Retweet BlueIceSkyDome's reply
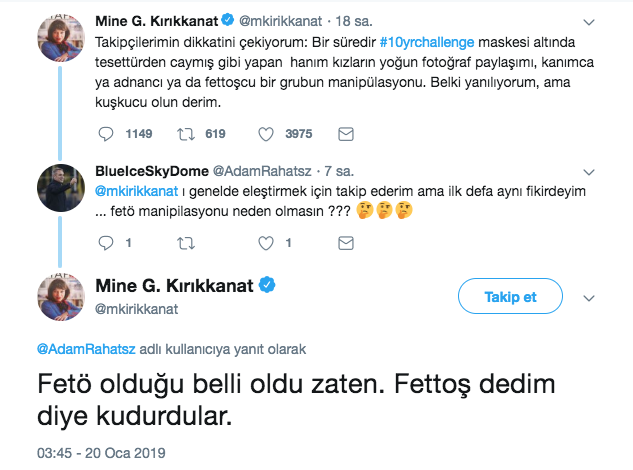This screenshot has height=470, width=633. 187,241
